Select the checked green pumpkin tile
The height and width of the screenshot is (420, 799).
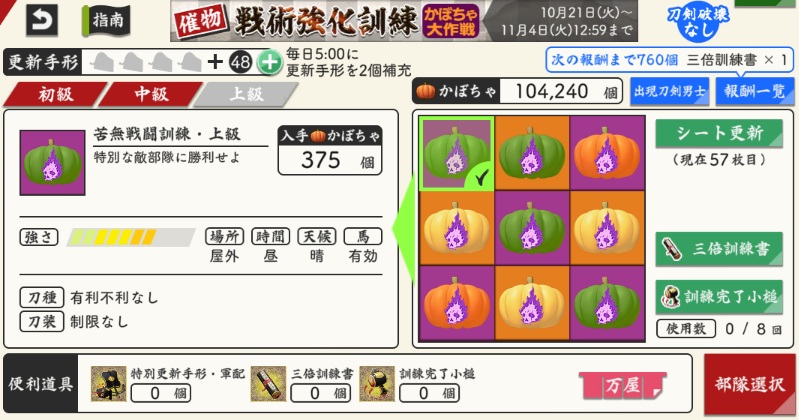coord(457,153)
